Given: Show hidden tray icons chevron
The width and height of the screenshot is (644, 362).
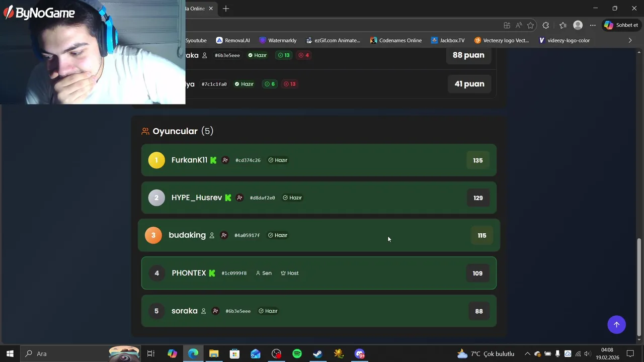Looking at the screenshot, I should (527, 354).
